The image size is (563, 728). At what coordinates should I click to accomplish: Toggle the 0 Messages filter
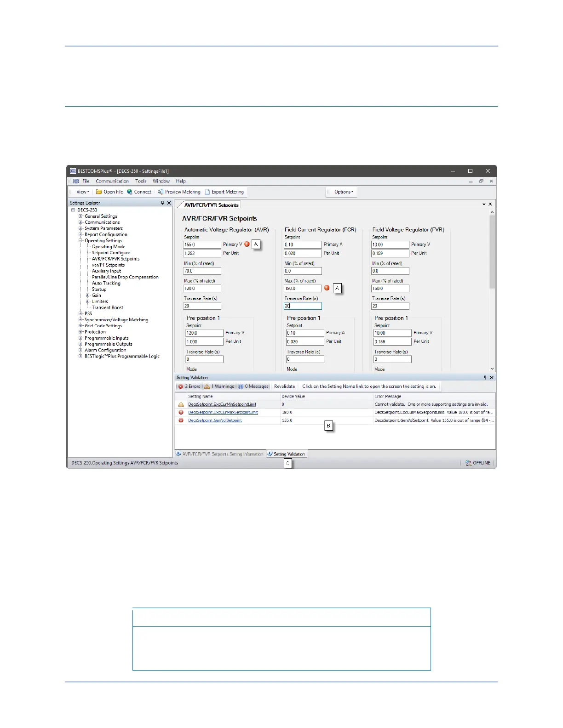coord(253,387)
